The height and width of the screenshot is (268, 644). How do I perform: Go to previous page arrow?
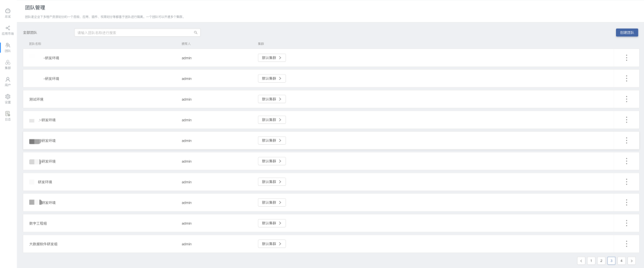click(581, 261)
